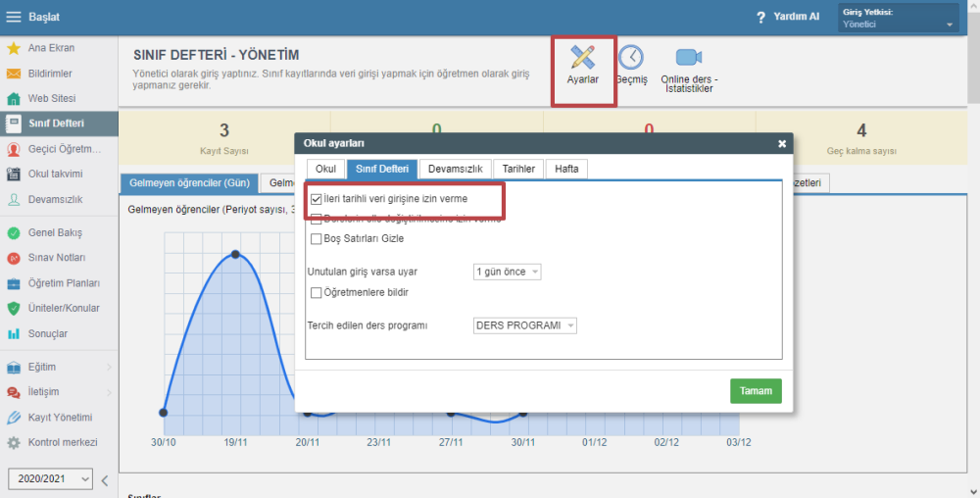The image size is (980, 498).
Task: Open the DERS PROGRAMI dropdown
Action: coord(525,325)
